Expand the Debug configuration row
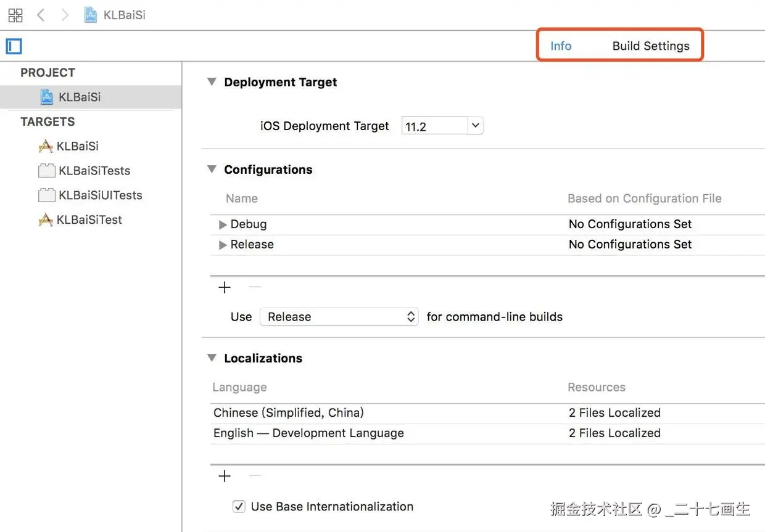 [223, 225]
